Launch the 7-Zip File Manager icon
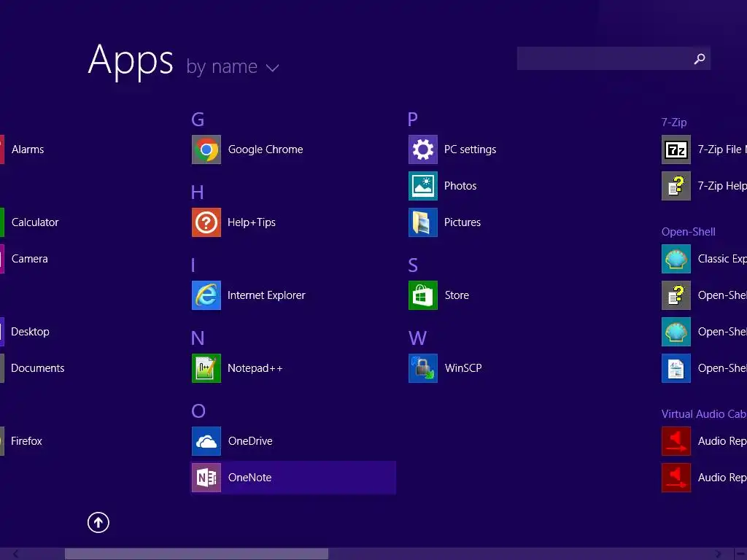 (676, 149)
